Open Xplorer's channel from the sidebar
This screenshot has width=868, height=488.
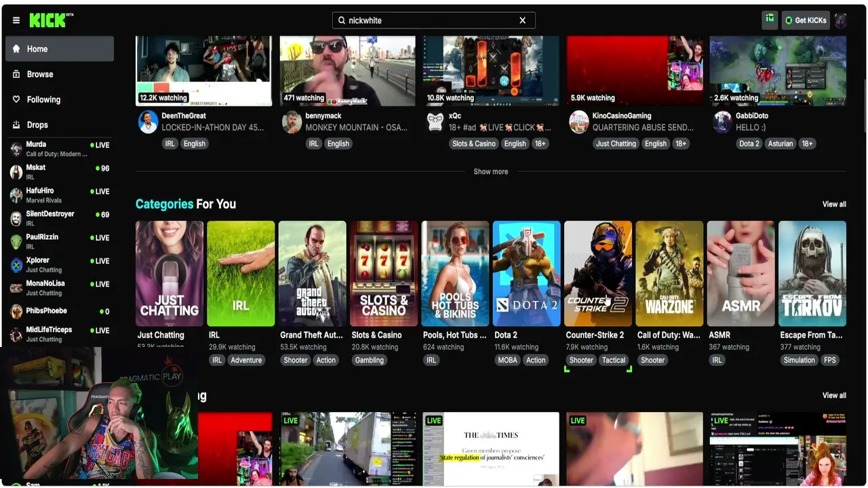tap(60, 264)
